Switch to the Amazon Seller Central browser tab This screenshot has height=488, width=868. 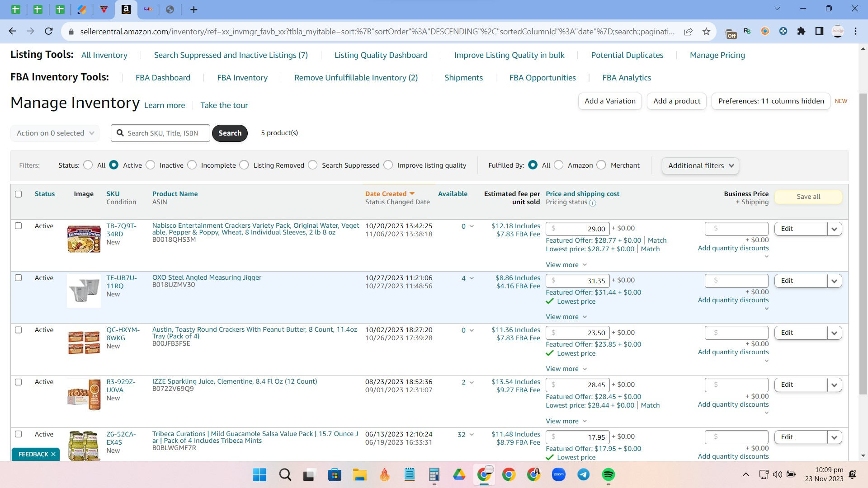pyautogui.click(x=126, y=9)
